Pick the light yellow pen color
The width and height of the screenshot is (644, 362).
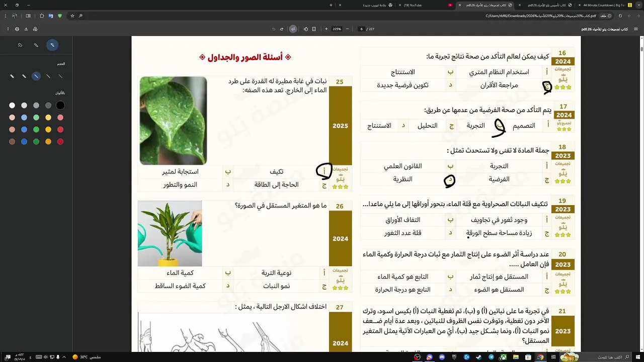(48, 117)
